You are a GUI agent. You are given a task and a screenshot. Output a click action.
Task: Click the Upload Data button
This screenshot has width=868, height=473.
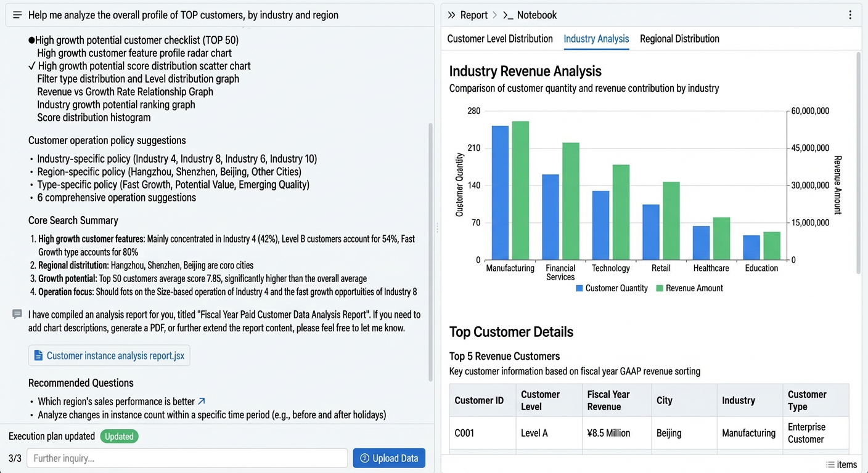click(389, 458)
